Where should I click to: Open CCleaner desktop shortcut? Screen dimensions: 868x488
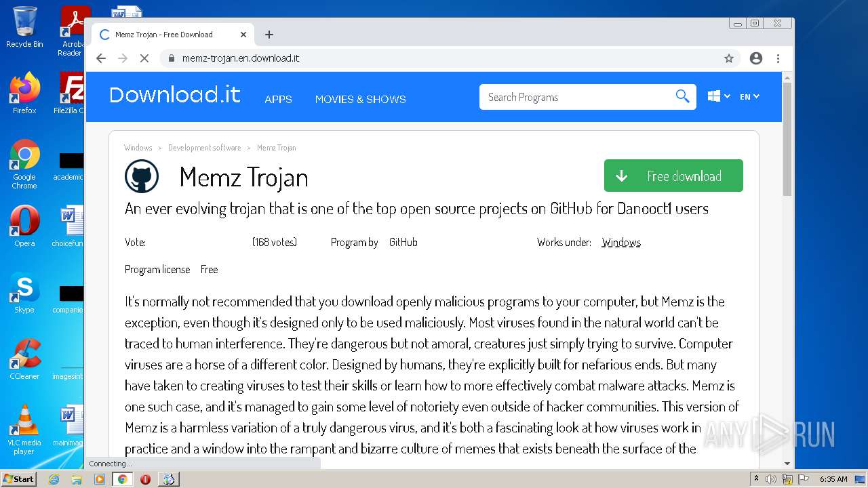tap(24, 359)
